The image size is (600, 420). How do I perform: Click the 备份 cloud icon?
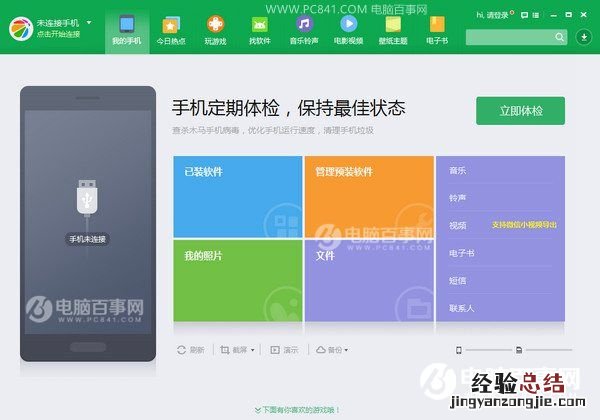(321, 350)
